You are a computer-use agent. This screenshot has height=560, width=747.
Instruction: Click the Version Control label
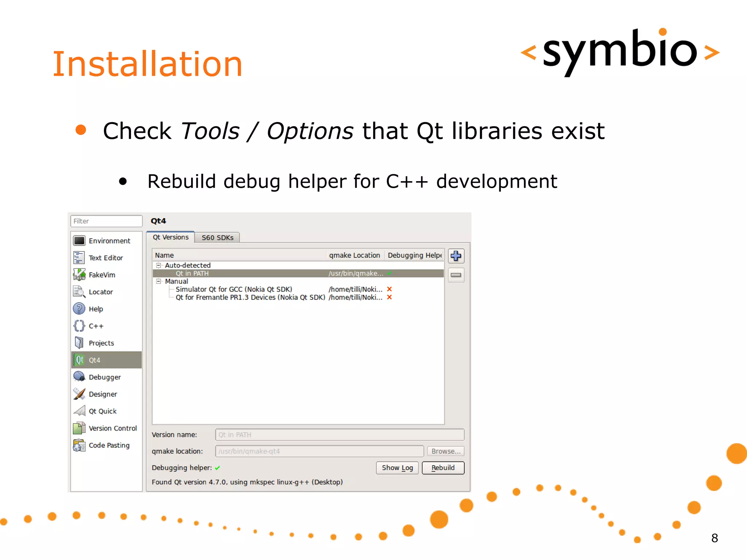(113, 428)
